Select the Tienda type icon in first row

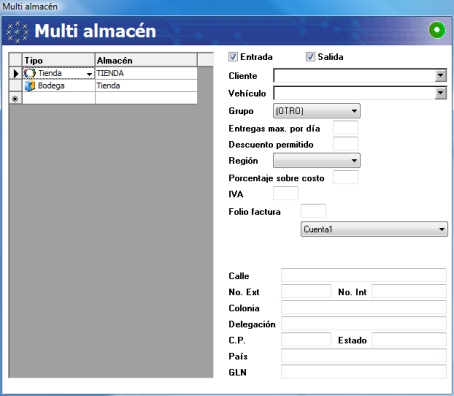point(29,73)
